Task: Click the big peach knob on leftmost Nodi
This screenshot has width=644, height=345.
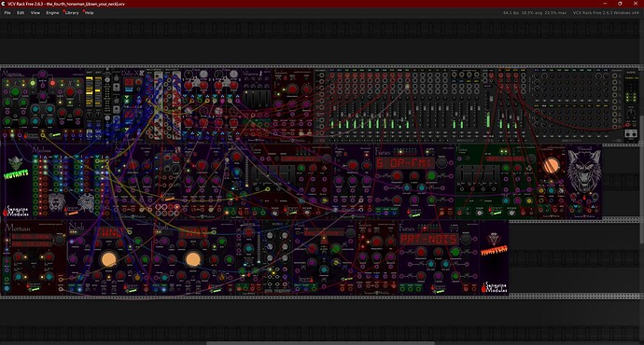Action: (x=109, y=259)
